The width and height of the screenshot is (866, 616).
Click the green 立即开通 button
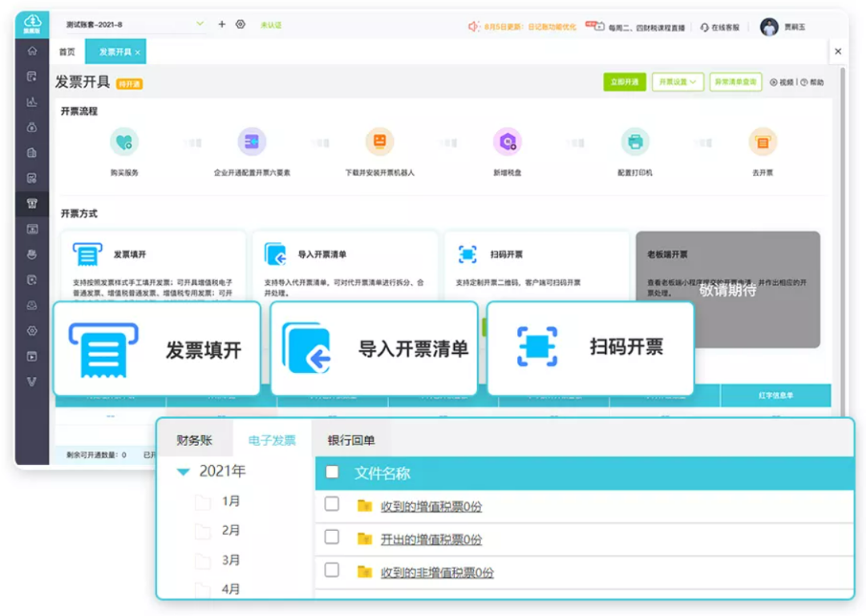(625, 82)
